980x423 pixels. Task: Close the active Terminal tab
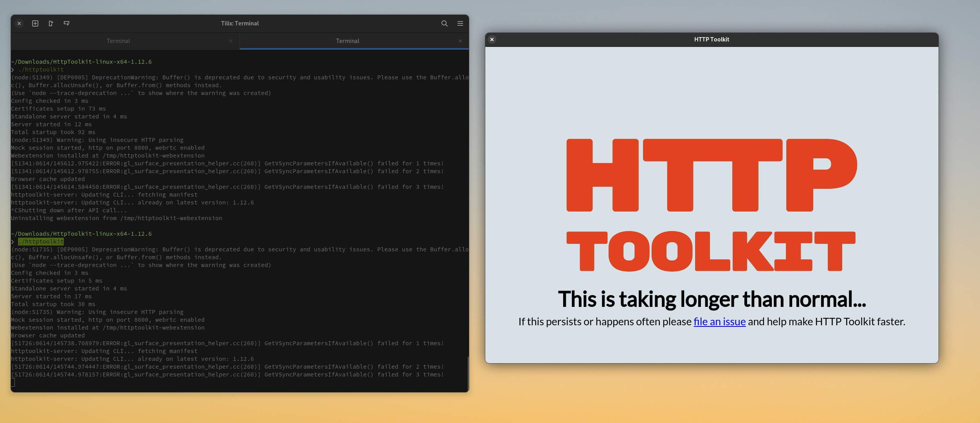460,41
